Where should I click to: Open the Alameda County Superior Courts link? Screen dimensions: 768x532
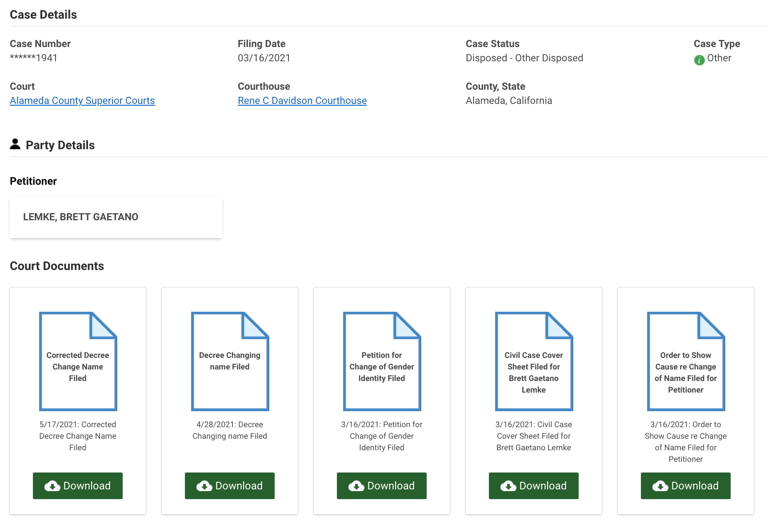pyautogui.click(x=82, y=101)
